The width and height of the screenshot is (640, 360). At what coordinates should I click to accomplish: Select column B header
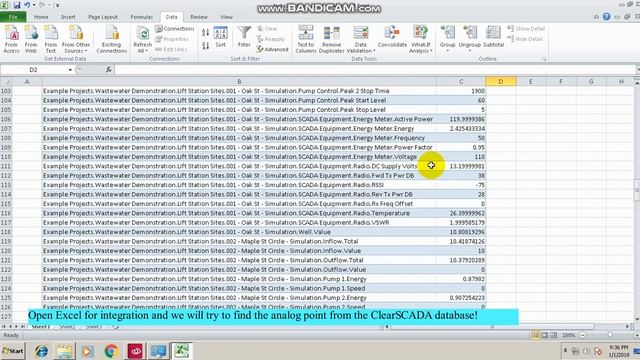pos(239,82)
